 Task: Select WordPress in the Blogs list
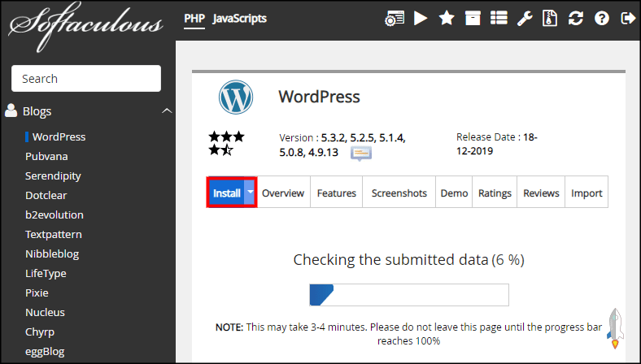59,136
